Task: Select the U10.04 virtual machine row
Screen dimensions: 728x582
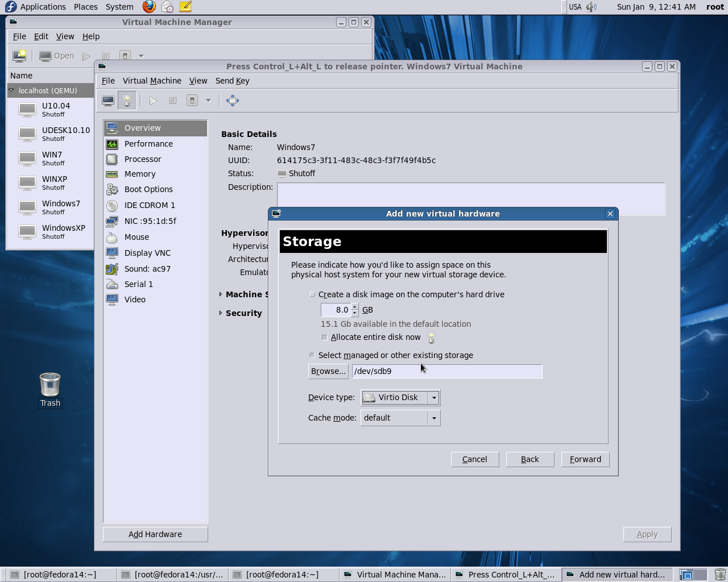Action: (51, 110)
